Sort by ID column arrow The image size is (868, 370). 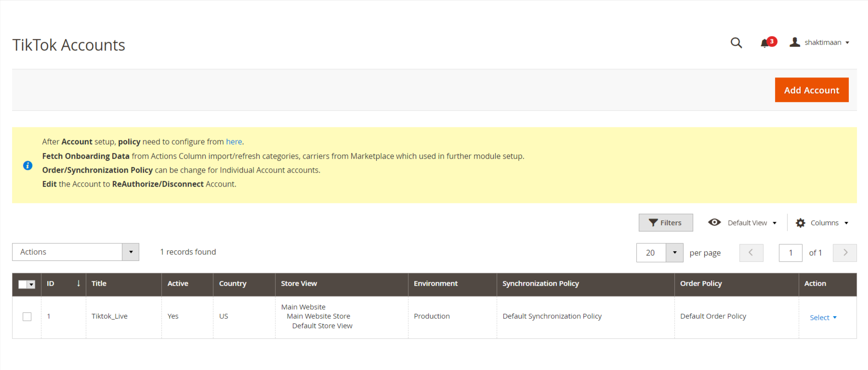coord(79,283)
